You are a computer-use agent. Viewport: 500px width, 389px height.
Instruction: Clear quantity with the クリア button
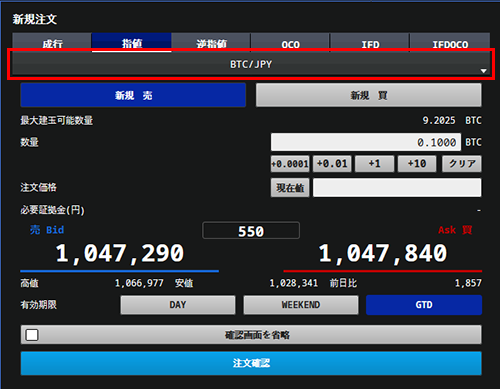pyautogui.click(x=462, y=164)
